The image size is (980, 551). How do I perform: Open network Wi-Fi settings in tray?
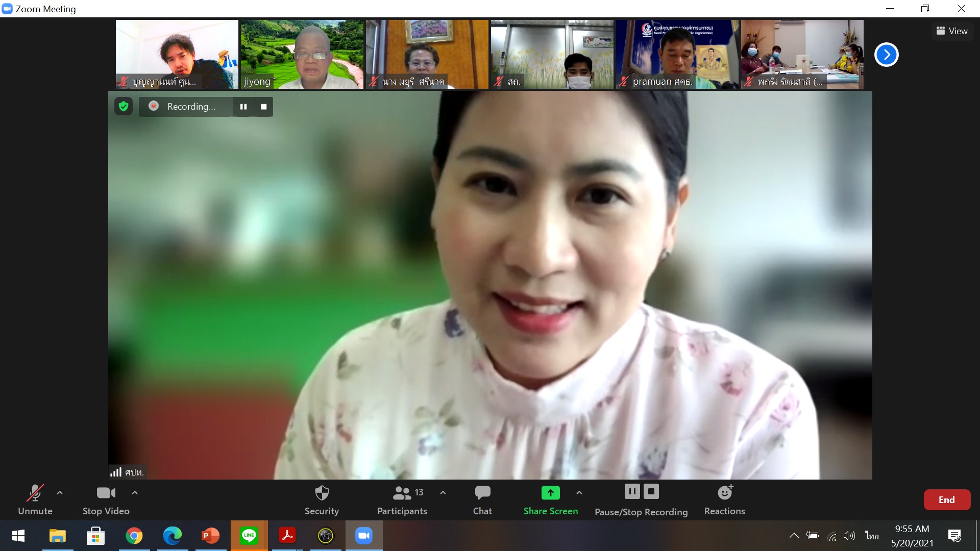click(x=831, y=536)
